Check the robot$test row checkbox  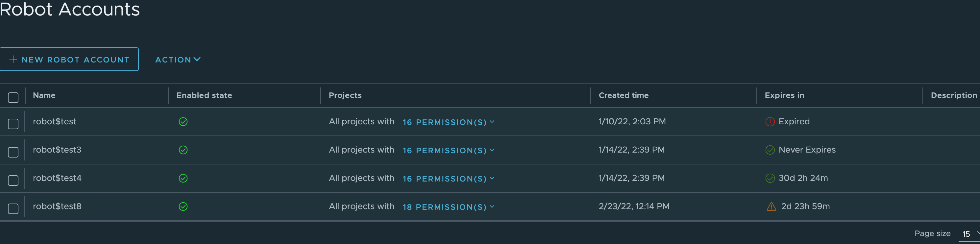[12, 123]
